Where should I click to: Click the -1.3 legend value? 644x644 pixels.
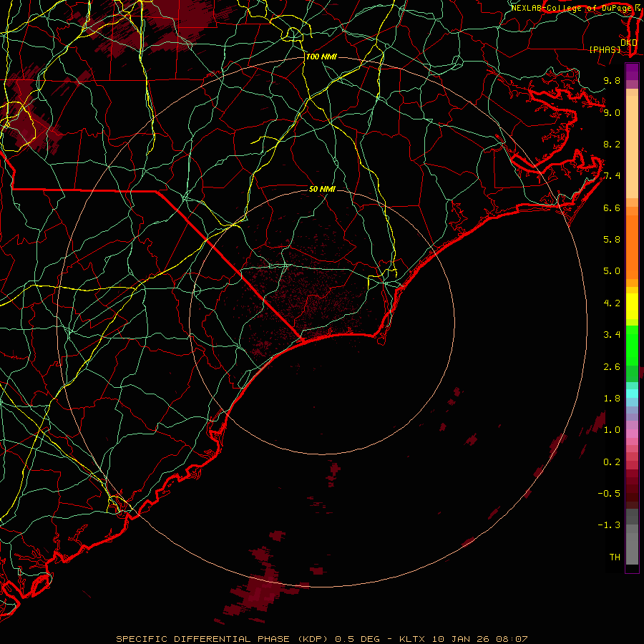click(x=609, y=525)
